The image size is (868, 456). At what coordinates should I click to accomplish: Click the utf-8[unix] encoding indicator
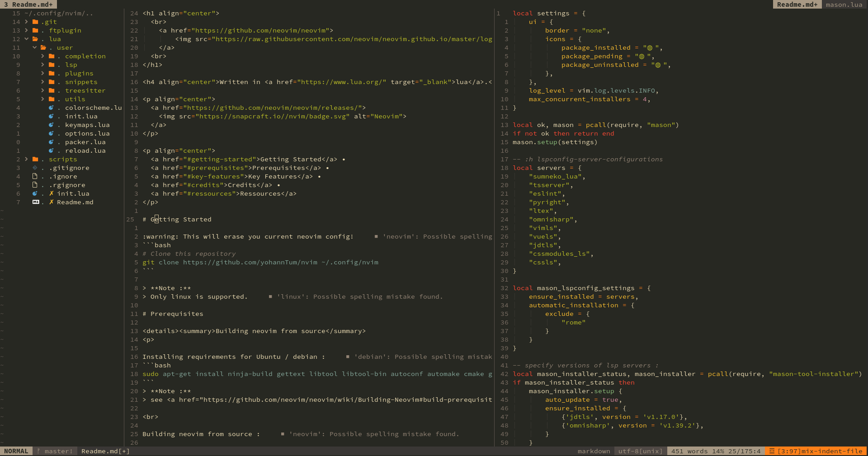[x=640, y=451]
